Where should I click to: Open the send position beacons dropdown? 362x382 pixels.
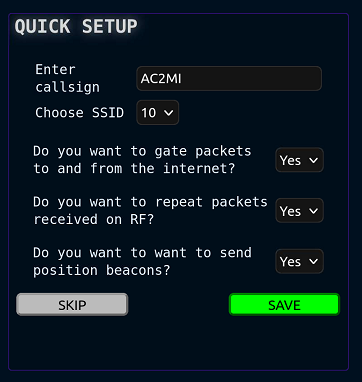299,262
